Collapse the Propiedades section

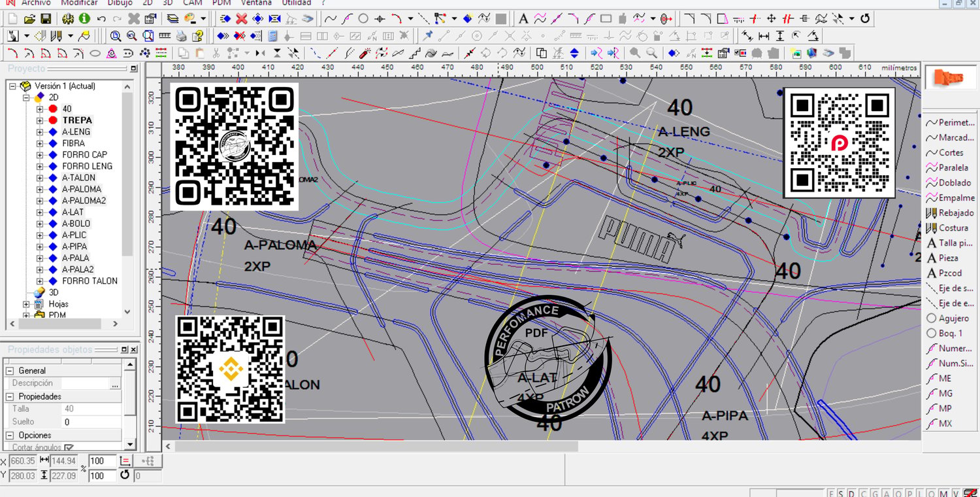click(x=10, y=396)
